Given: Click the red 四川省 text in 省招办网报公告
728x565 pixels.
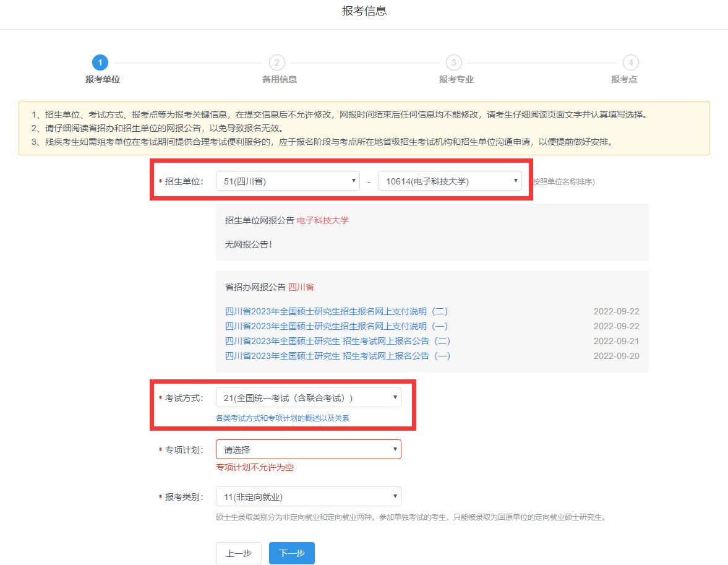Looking at the screenshot, I should pos(301,287).
